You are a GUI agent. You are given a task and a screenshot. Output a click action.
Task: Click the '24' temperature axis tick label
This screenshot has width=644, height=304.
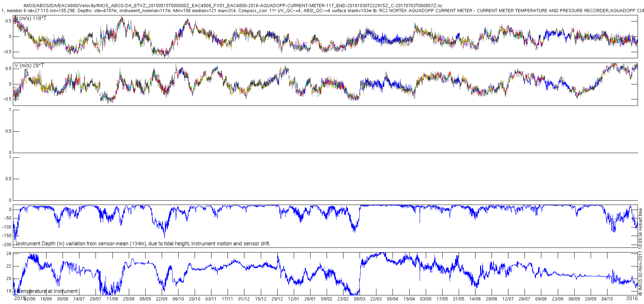[x=9, y=254]
